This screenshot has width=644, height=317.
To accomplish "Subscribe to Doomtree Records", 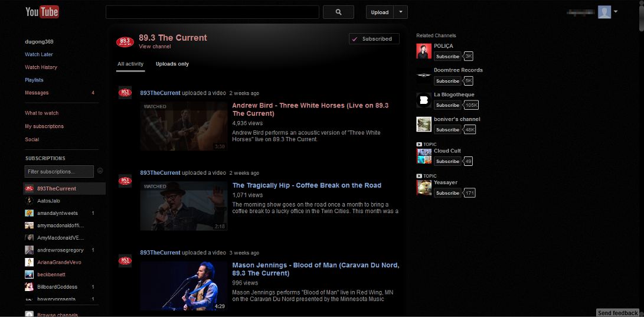I will tap(447, 81).
